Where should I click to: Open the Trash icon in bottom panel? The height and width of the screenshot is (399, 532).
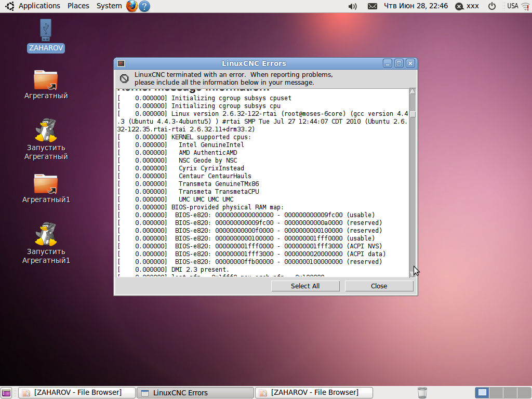pyautogui.click(x=422, y=393)
